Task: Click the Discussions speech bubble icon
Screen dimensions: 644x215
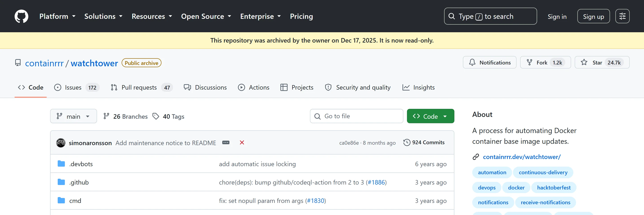Action: pyautogui.click(x=187, y=87)
